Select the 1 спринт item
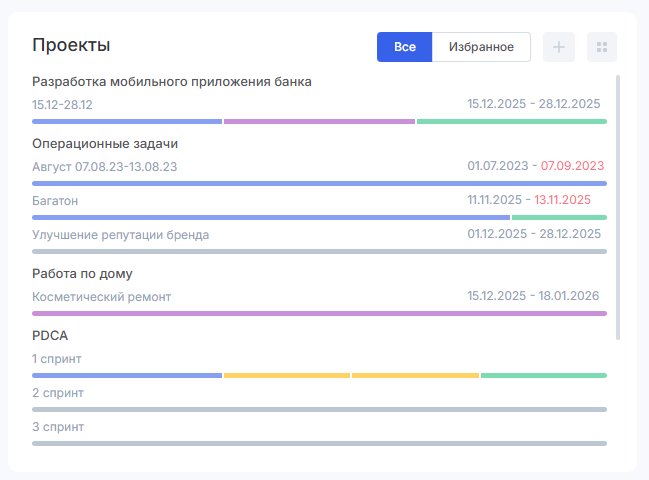 click(57, 359)
